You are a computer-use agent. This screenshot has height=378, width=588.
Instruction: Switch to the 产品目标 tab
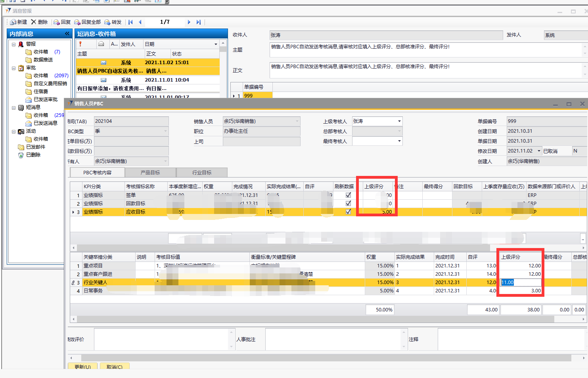(x=150, y=173)
